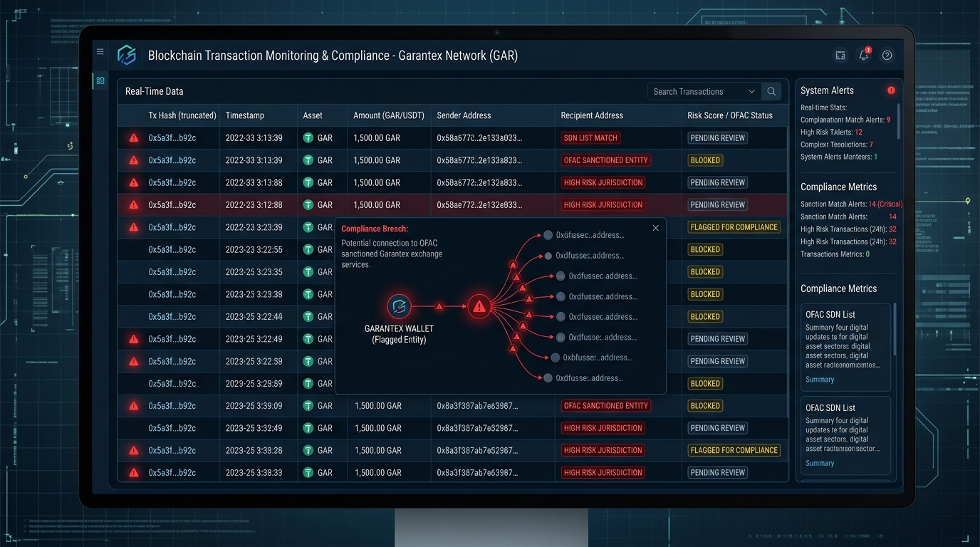Click the red alert icon beside System Alerts

[891, 90]
